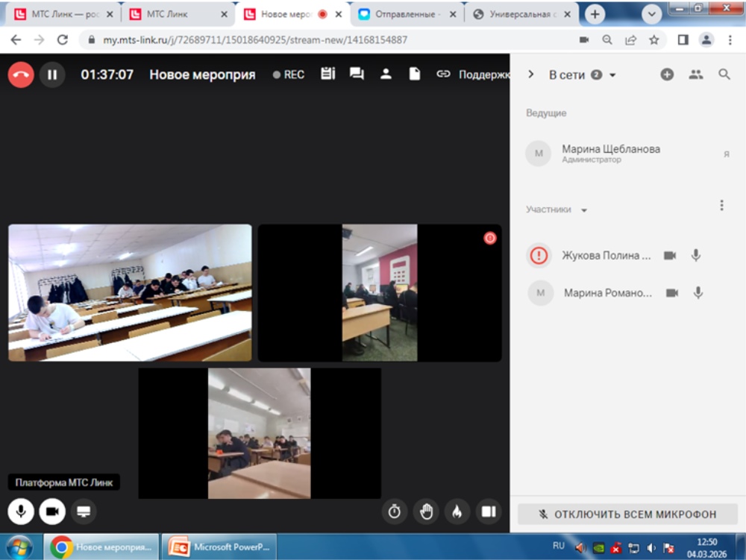Screen dimensions: 746x560
Task: Collapse the side panel with chevron
Action: (531, 75)
